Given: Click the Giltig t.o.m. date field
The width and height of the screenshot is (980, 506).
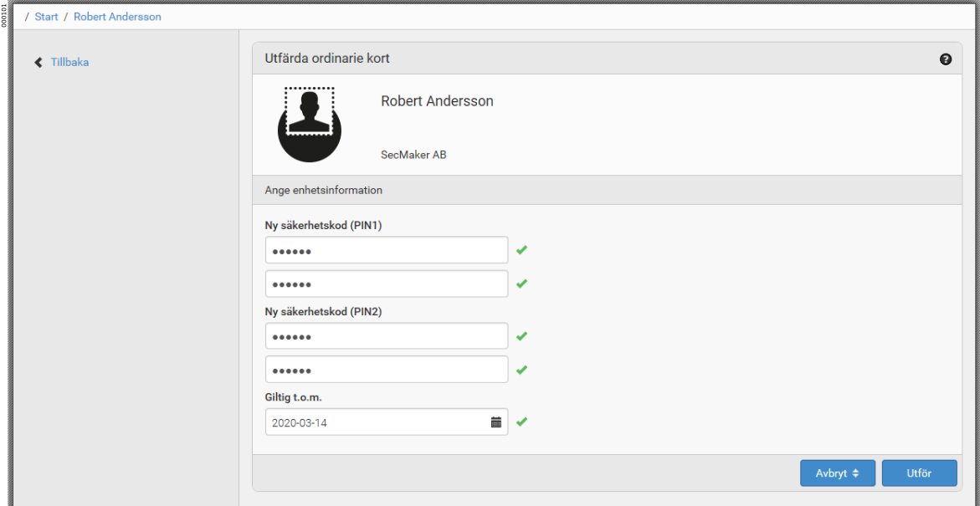Looking at the screenshot, I should pyautogui.click(x=377, y=422).
